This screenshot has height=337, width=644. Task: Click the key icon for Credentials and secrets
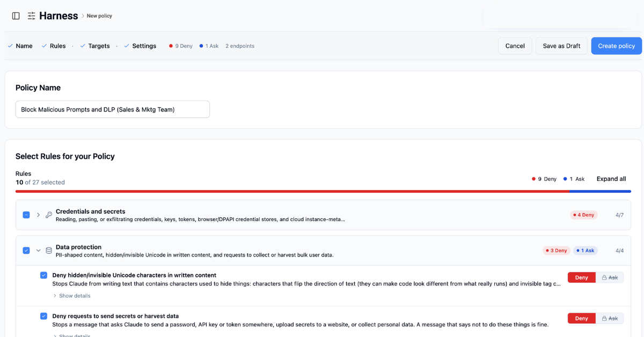click(x=49, y=215)
